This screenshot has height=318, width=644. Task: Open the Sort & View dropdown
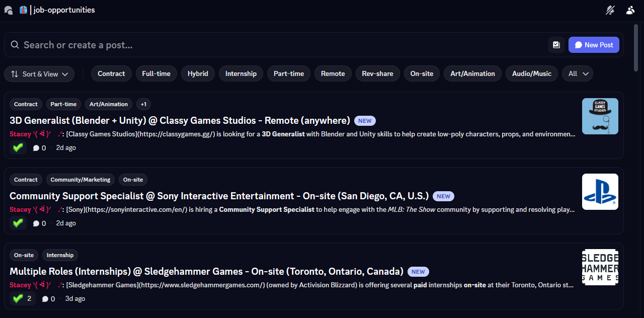(x=39, y=74)
